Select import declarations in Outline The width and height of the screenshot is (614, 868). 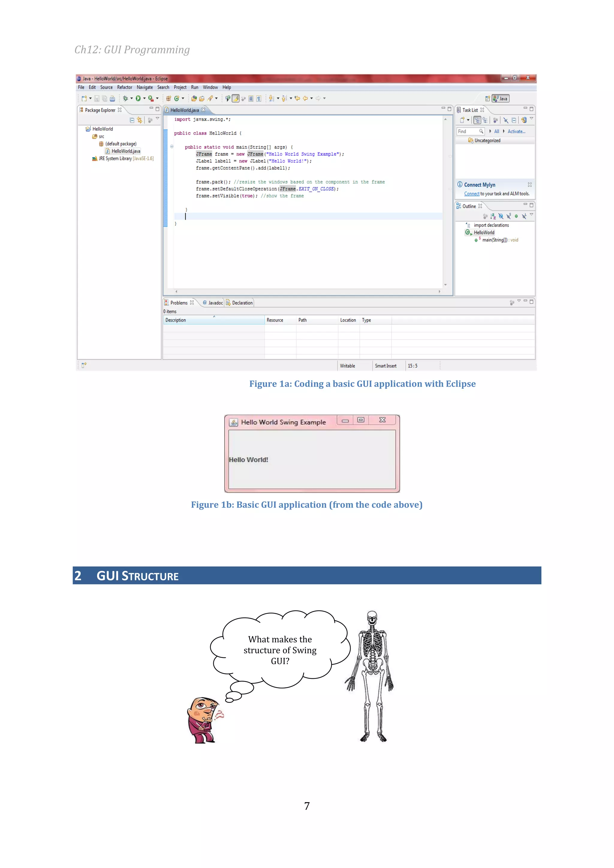pos(491,225)
